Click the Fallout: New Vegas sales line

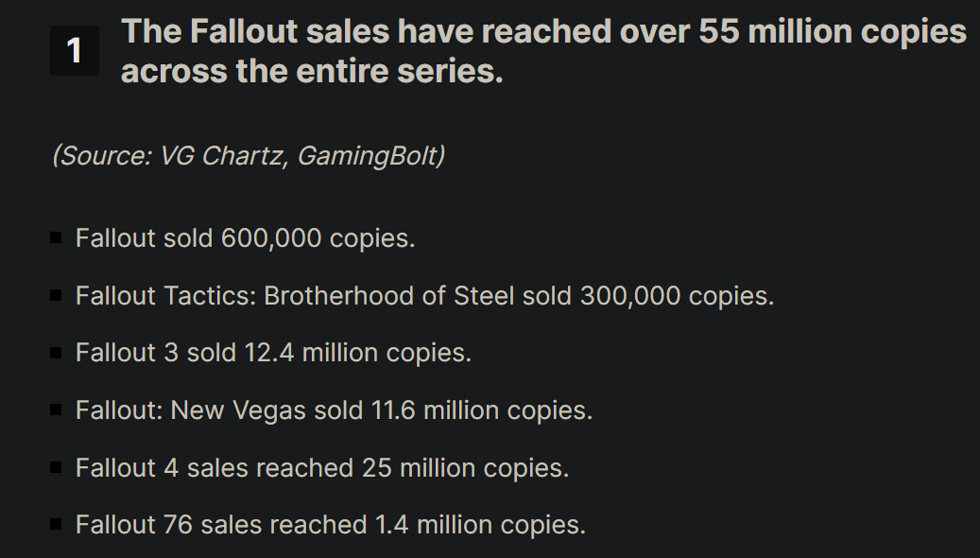click(334, 410)
